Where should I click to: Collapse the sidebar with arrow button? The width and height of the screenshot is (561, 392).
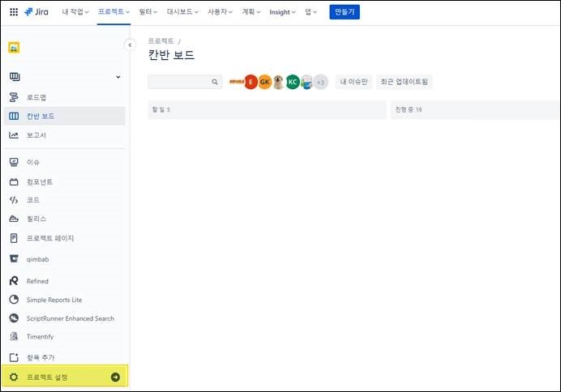(129, 45)
